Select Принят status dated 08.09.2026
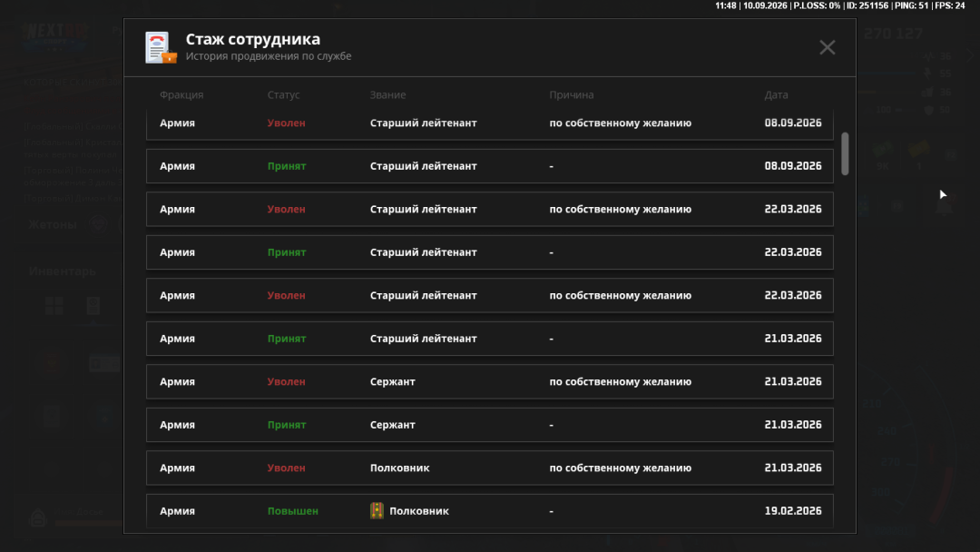The height and width of the screenshot is (552, 980). [287, 166]
